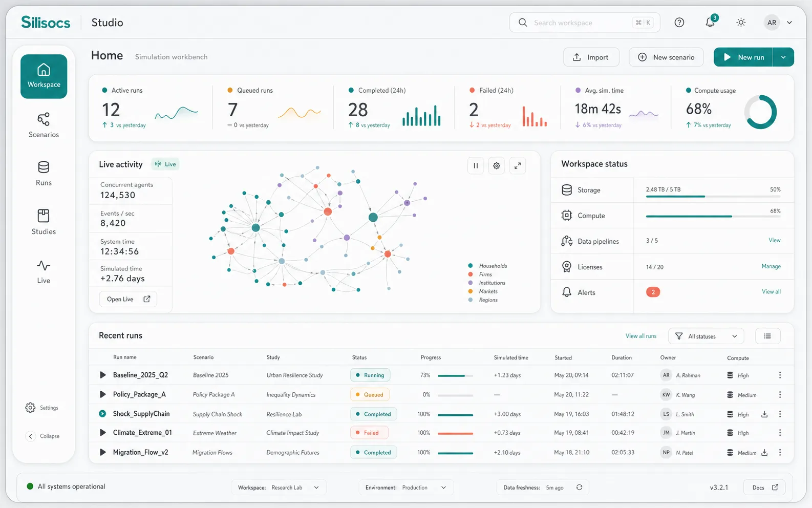Click the New scenario button
Screen dimensions: 812x508
coord(666,57)
